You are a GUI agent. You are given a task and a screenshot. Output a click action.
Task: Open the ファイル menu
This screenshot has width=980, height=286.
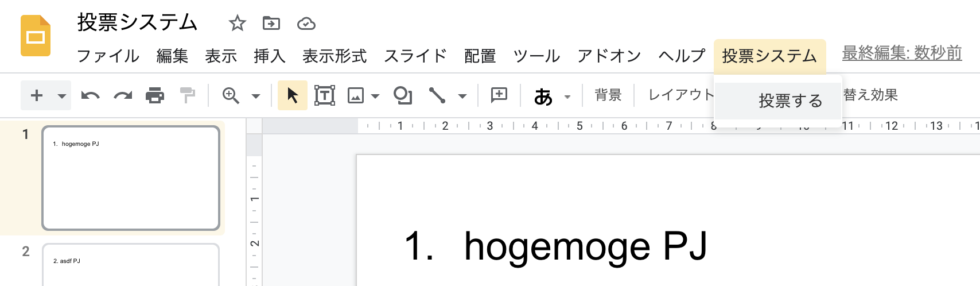point(108,56)
